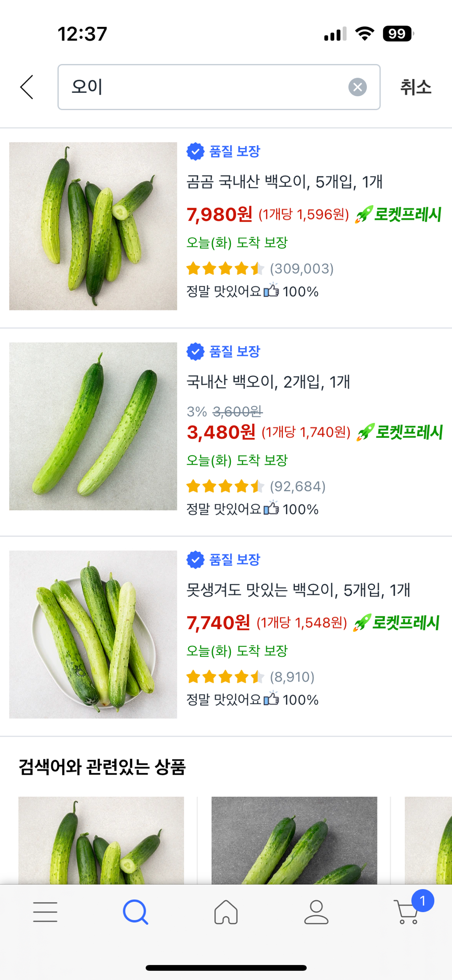Image resolution: width=452 pixels, height=980 pixels.
Task: Tap star rating with 92,684 reviews
Action: (x=225, y=486)
